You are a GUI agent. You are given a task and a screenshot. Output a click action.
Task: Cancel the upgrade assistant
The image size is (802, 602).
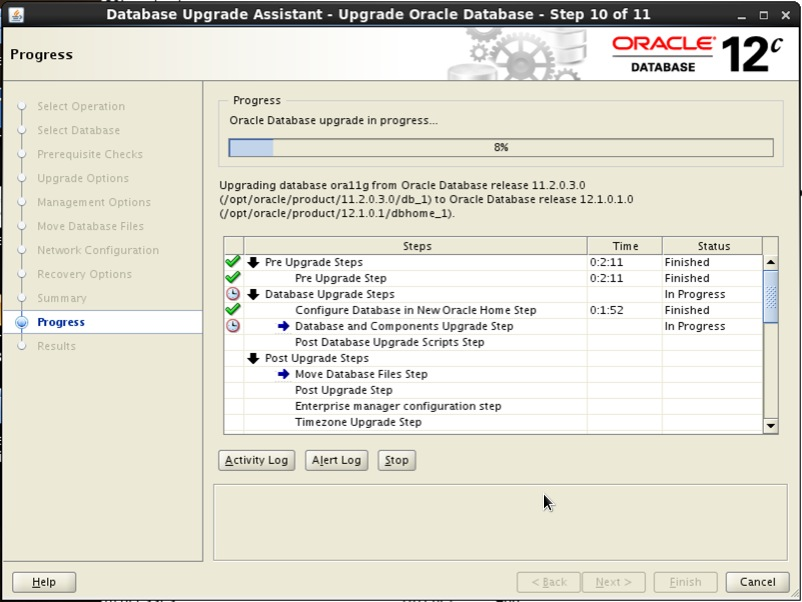(x=758, y=582)
